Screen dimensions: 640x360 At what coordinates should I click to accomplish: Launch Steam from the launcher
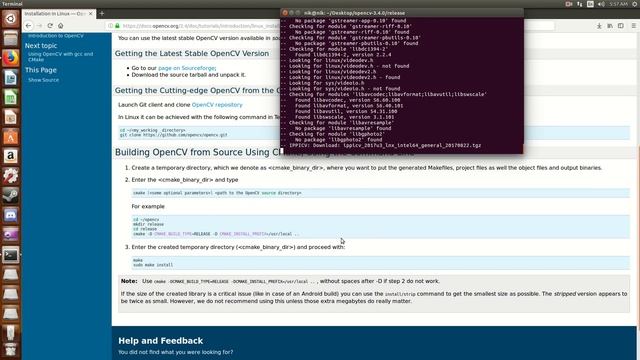click(11, 195)
